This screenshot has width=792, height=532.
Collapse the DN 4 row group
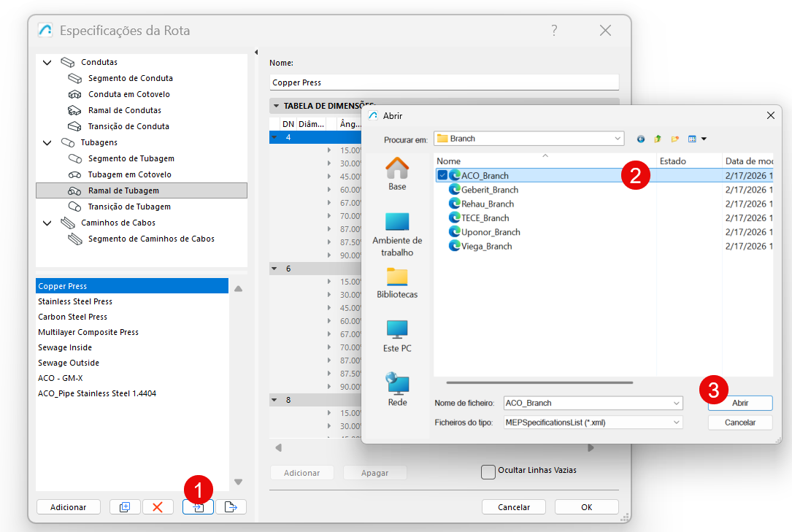pyautogui.click(x=274, y=137)
